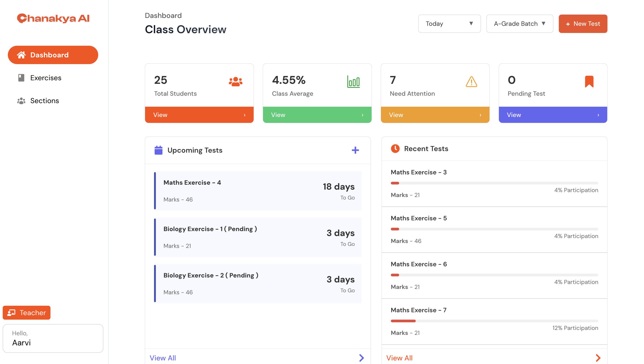Select Biology Exercise - 2 (Pending) card
Image resolution: width=644 pixels, height=364 pixels.
click(258, 284)
